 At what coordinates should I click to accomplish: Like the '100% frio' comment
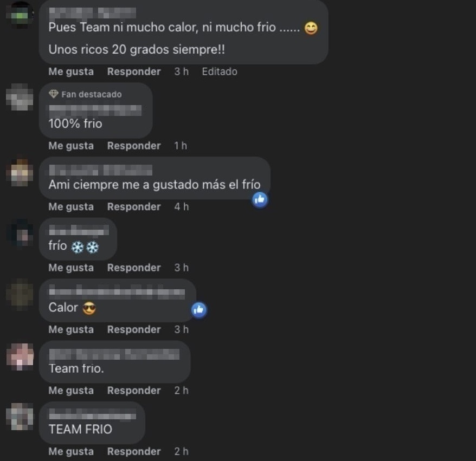[71, 146]
